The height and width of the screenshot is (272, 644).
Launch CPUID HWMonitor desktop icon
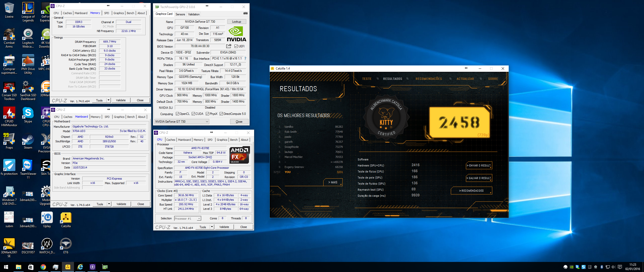click(x=9, y=117)
